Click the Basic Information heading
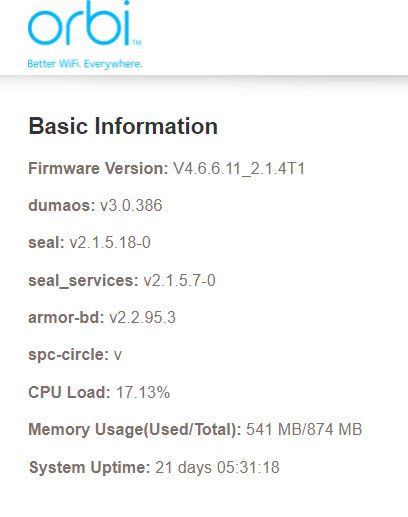Viewport: 408px width, 517px height. click(x=123, y=126)
